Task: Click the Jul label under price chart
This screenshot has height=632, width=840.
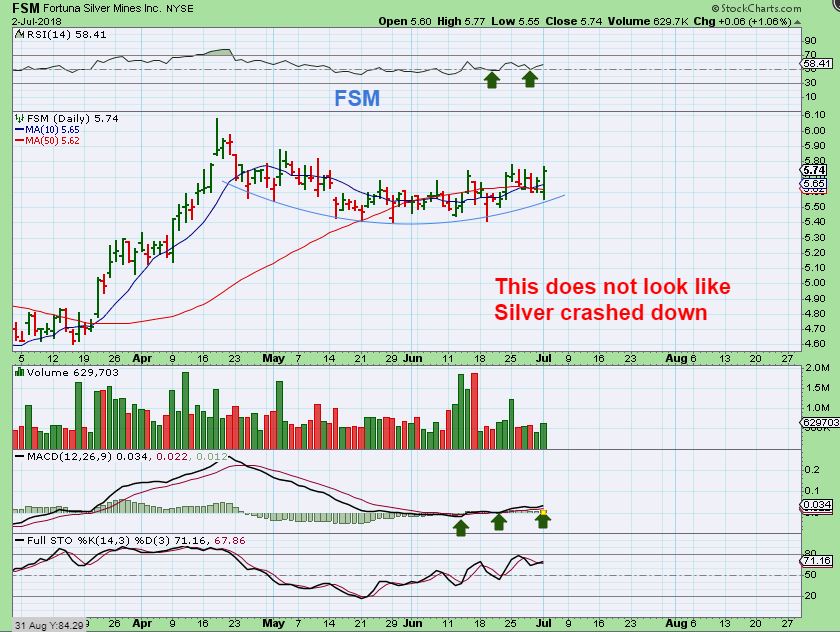Action: click(544, 358)
